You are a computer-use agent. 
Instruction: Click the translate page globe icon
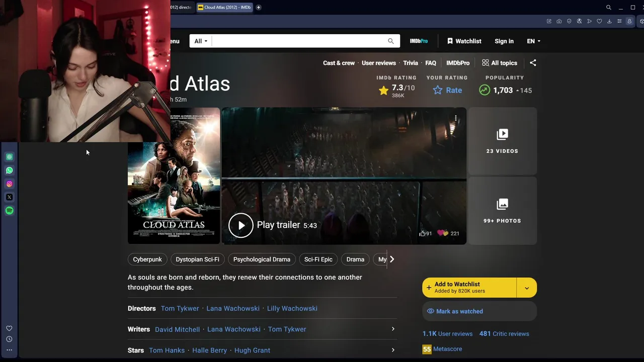pyautogui.click(x=579, y=21)
